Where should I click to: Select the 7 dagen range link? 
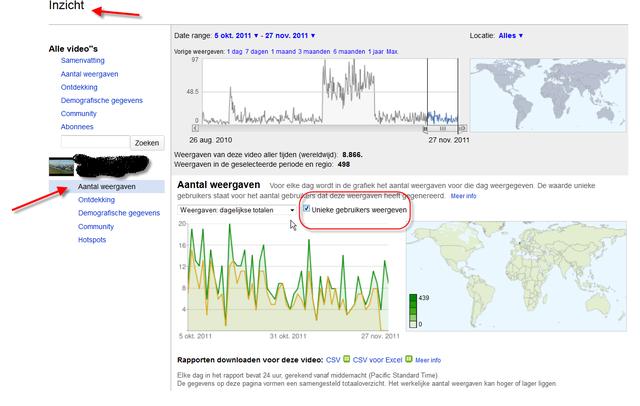tap(257, 51)
